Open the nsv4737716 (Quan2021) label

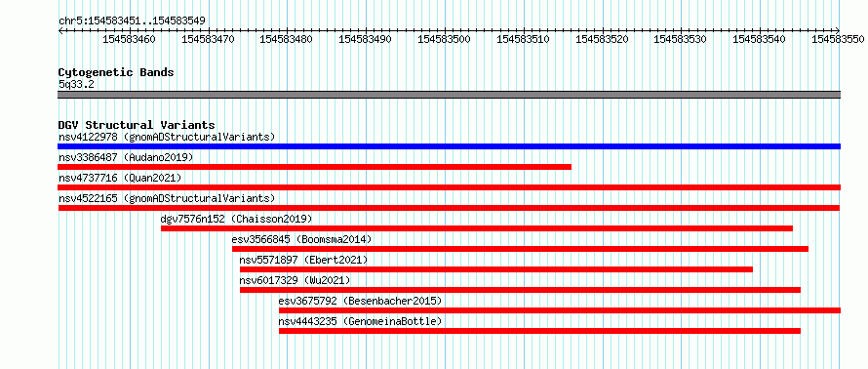(x=120, y=178)
